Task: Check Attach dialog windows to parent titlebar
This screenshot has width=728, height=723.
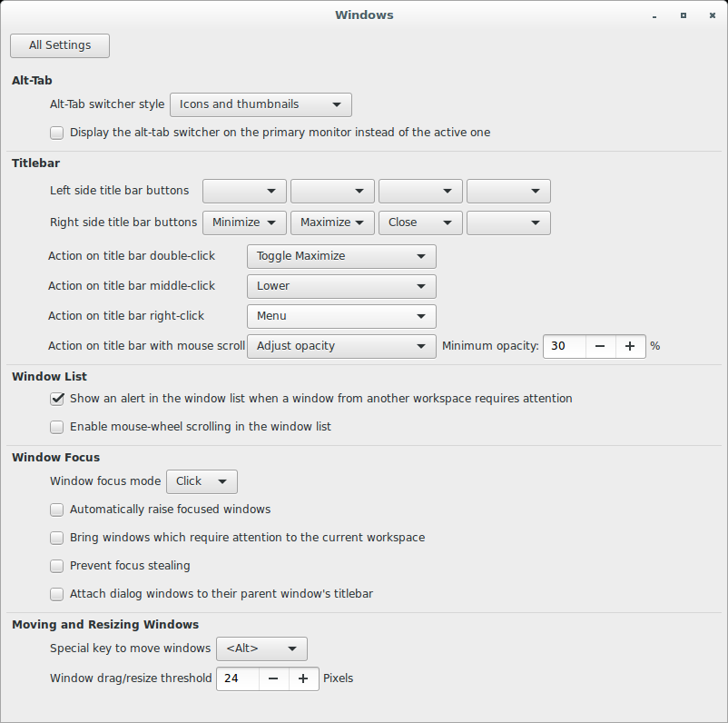Action: 57,594
